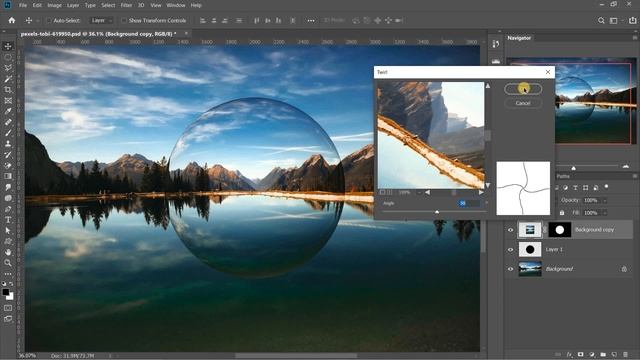Click the Home icon in options bar
Viewport: 640px width, 360px height.
point(12,20)
